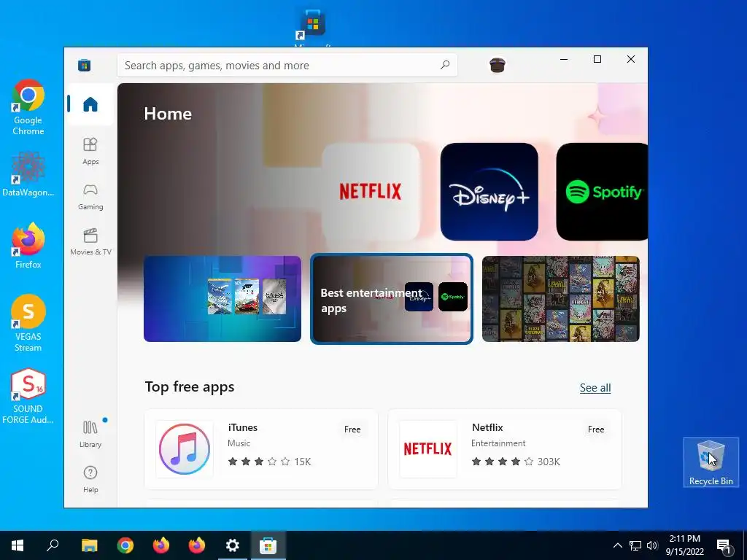Screen dimensions: 747x560
Task: Open the Disney+ hero tile
Action: tap(489, 192)
